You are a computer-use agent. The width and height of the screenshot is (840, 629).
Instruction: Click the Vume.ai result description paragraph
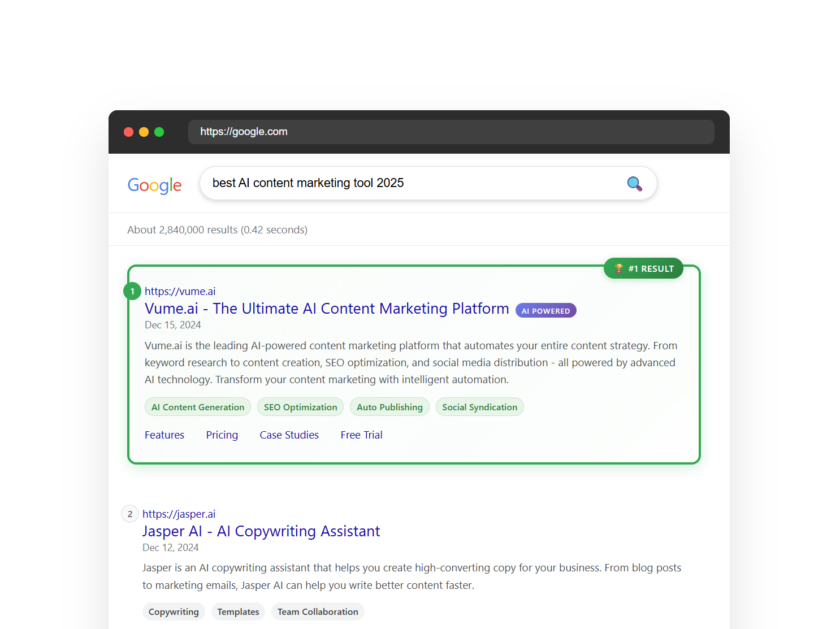tap(411, 362)
